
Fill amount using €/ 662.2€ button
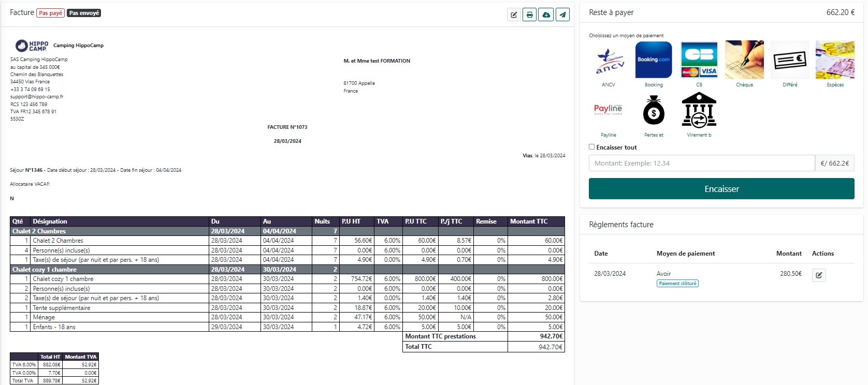click(834, 163)
